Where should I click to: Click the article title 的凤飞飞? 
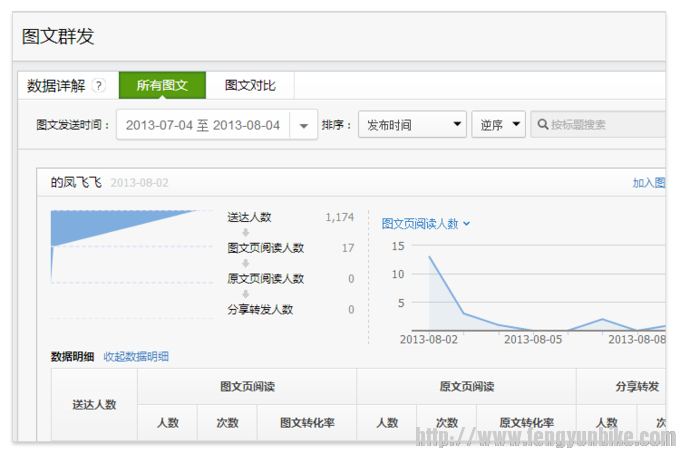tap(76, 183)
